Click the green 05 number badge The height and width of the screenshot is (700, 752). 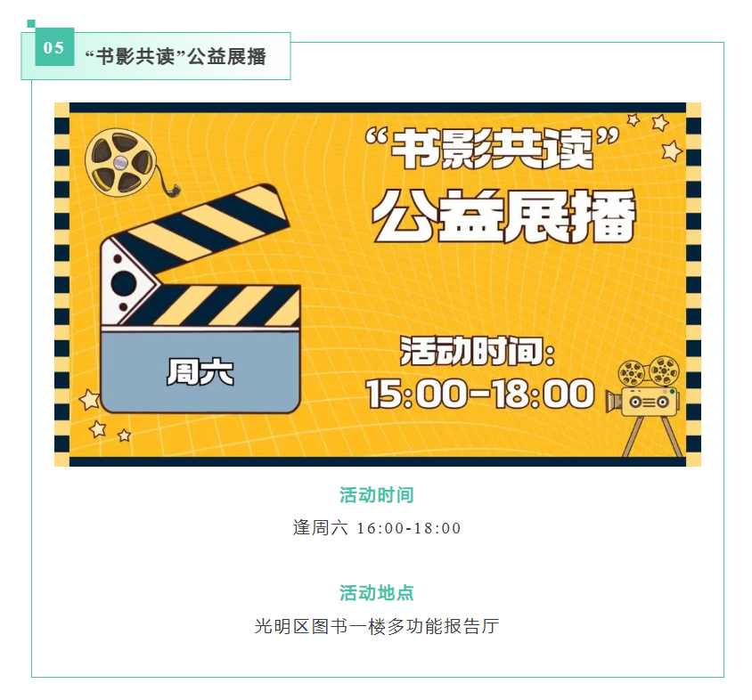54,47
